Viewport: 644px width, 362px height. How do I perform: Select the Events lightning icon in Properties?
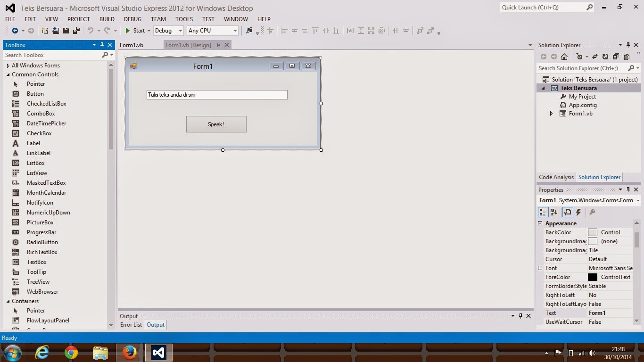pos(578,212)
